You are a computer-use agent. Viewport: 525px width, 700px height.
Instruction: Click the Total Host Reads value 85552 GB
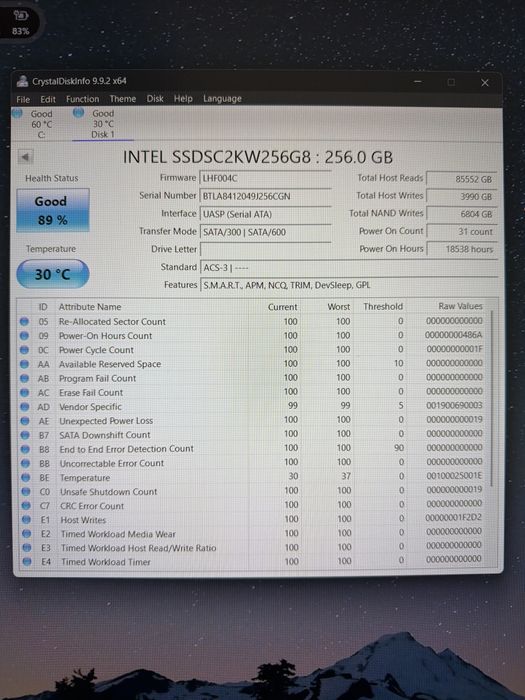461,179
